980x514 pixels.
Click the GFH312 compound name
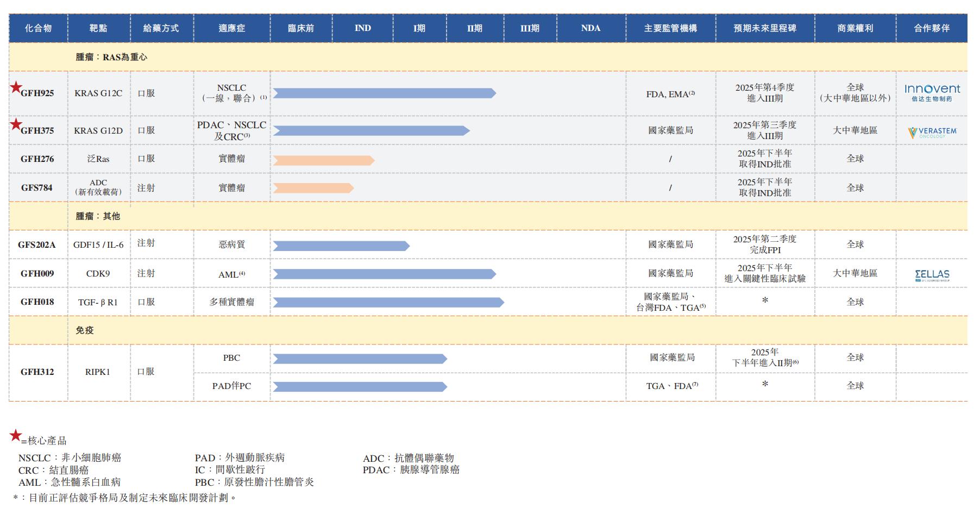[x=37, y=372]
